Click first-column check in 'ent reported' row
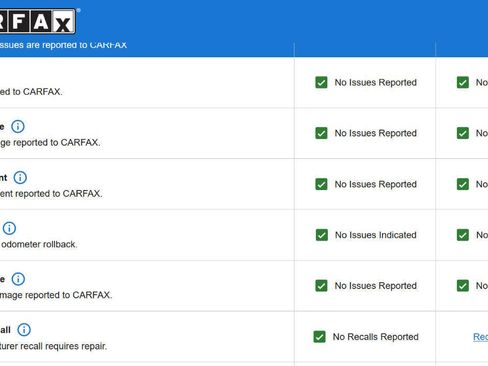 (321, 184)
